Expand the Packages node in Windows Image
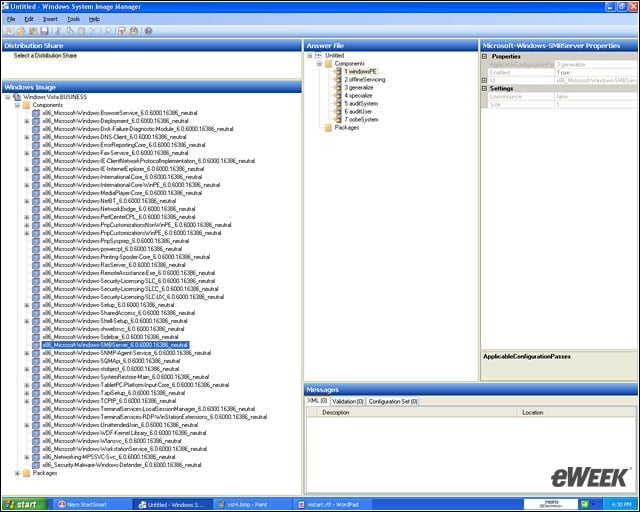This screenshot has height=512, width=640. [17, 473]
